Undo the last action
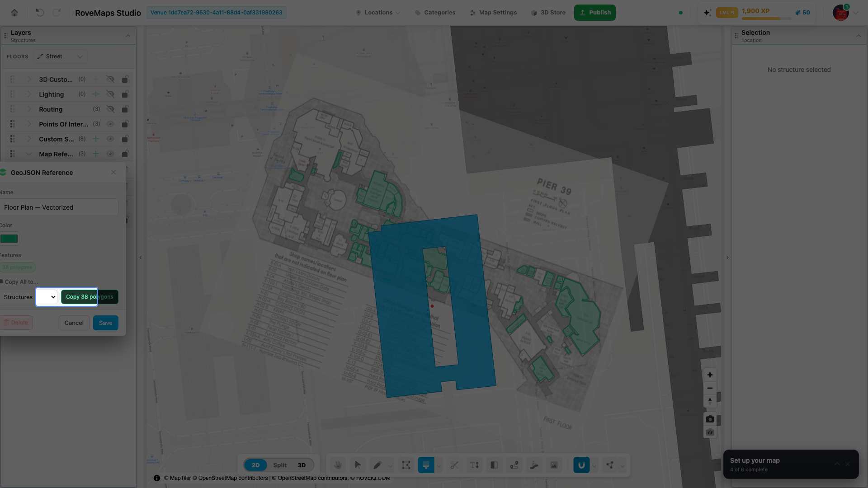The height and width of the screenshot is (488, 868). click(40, 13)
